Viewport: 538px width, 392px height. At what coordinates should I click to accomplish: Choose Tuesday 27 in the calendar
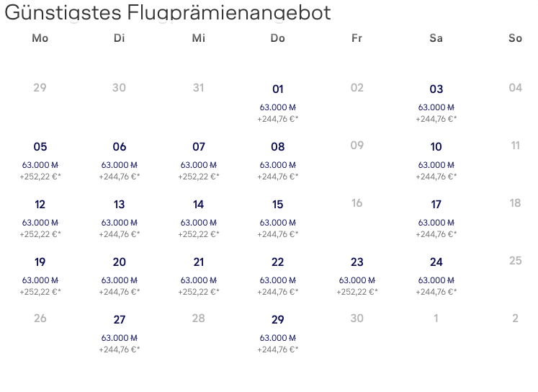click(x=120, y=332)
